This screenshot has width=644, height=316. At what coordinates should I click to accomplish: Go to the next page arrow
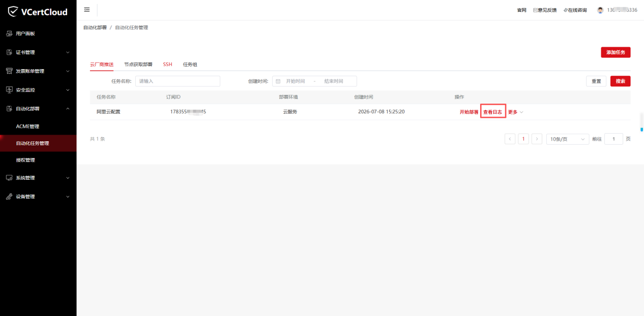pos(537,139)
